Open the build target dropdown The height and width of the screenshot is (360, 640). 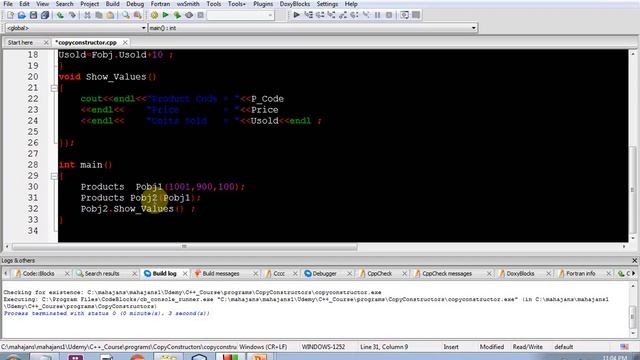pos(240,15)
